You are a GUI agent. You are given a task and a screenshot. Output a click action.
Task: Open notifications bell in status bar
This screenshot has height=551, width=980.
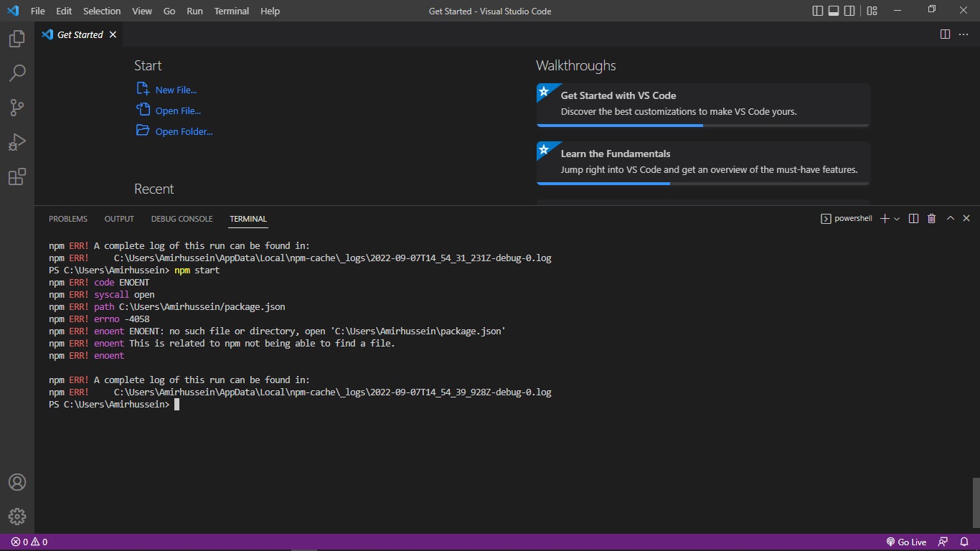coord(963,542)
